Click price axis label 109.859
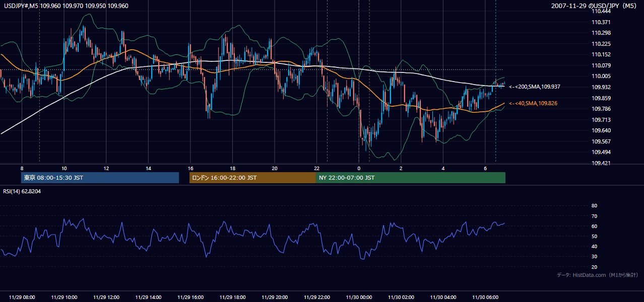The width and height of the screenshot is (644, 302). tap(601, 98)
